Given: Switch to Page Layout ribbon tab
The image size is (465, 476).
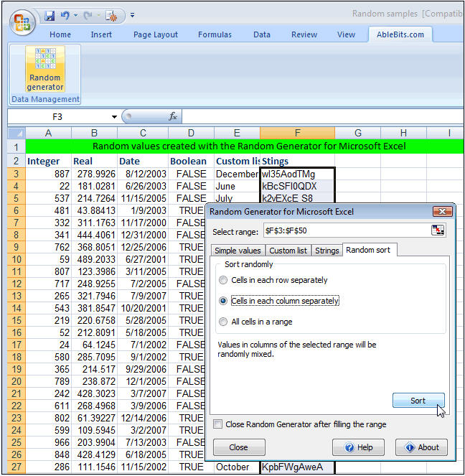Looking at the screenshot, I should [156, 34].
